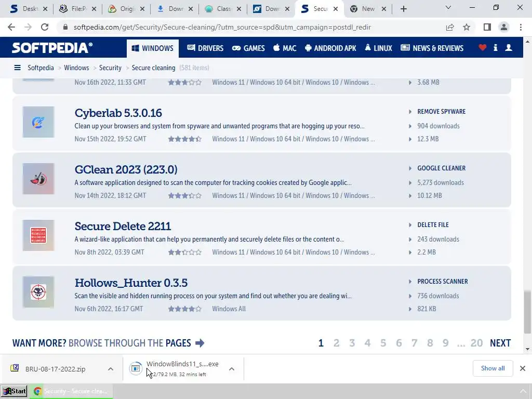Image resolution: width=532 pixels, height=399 pixels.
Task: Click the browser back arrow
Action: point(11,27)
